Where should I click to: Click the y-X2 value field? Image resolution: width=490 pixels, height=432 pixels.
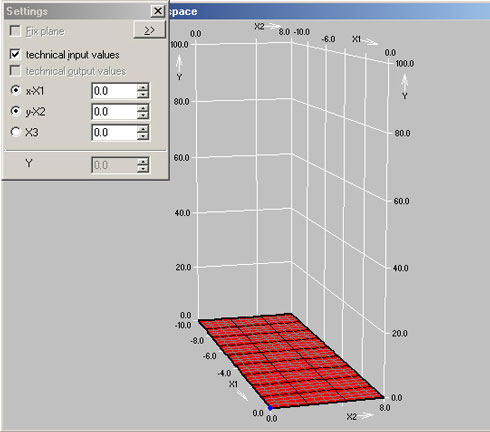(115, 112)
